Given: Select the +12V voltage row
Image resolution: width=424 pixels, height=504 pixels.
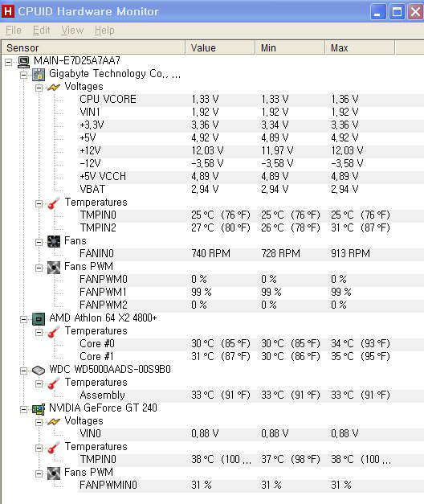Looking at the screenshot, I should click(x=251, y=151).
